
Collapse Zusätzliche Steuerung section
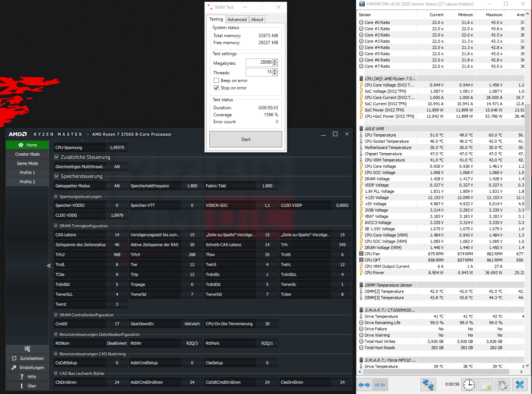click(x=56, y=157)
